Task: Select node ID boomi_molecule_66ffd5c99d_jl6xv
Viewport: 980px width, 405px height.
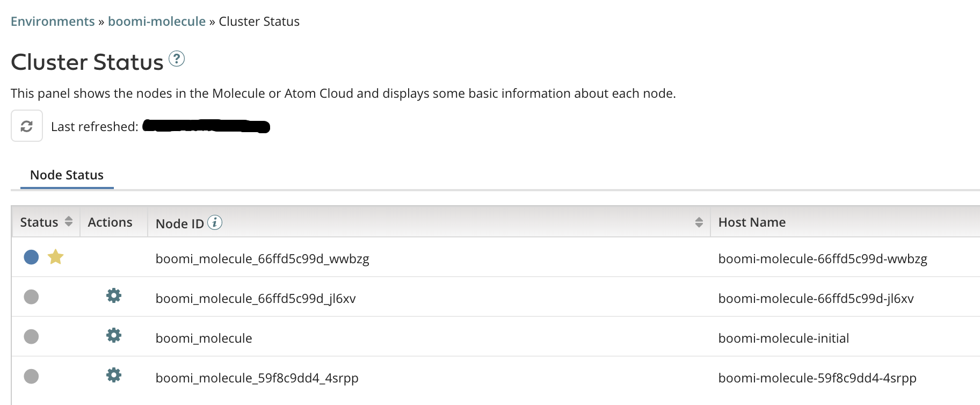Action: 256,299
